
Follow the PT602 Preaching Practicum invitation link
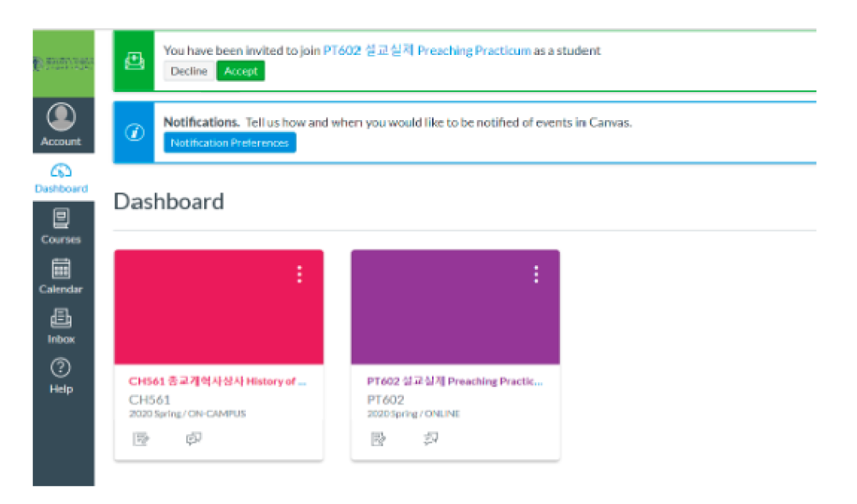coord(427,50)
